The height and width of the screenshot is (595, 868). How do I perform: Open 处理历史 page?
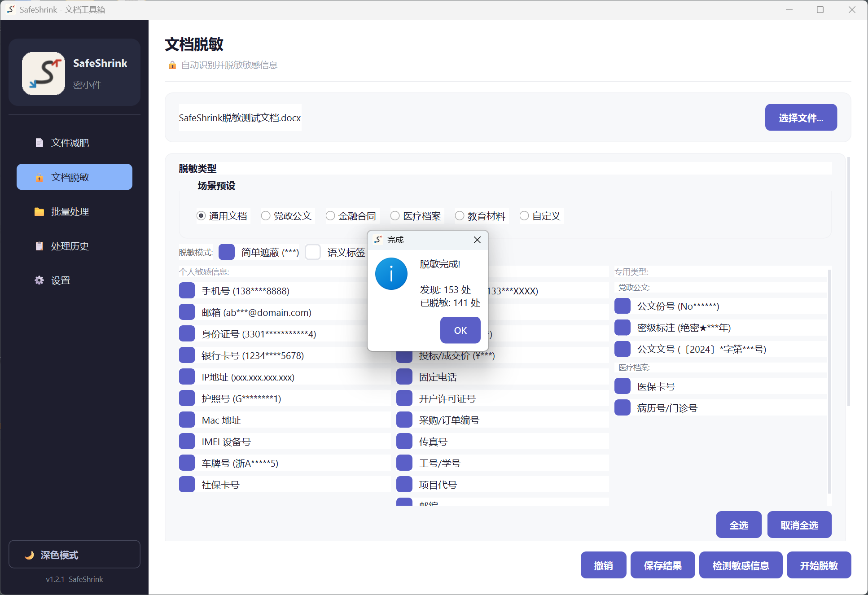(x=75, y=246)
